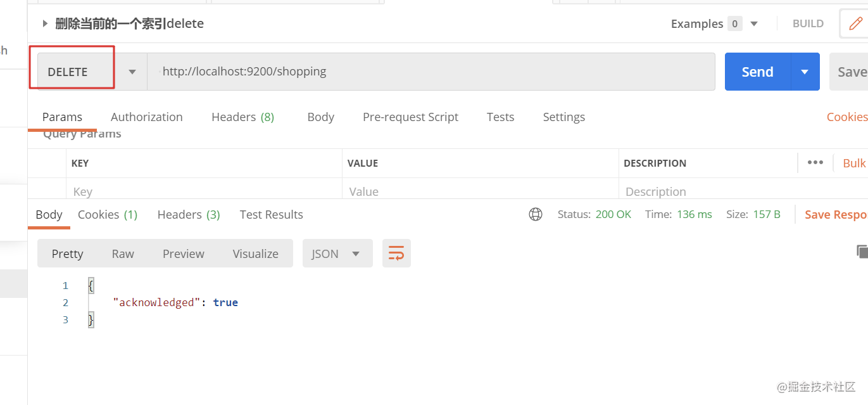Expand the request description triangle
This screenshot has height=405, width=868.
[45, 24]
